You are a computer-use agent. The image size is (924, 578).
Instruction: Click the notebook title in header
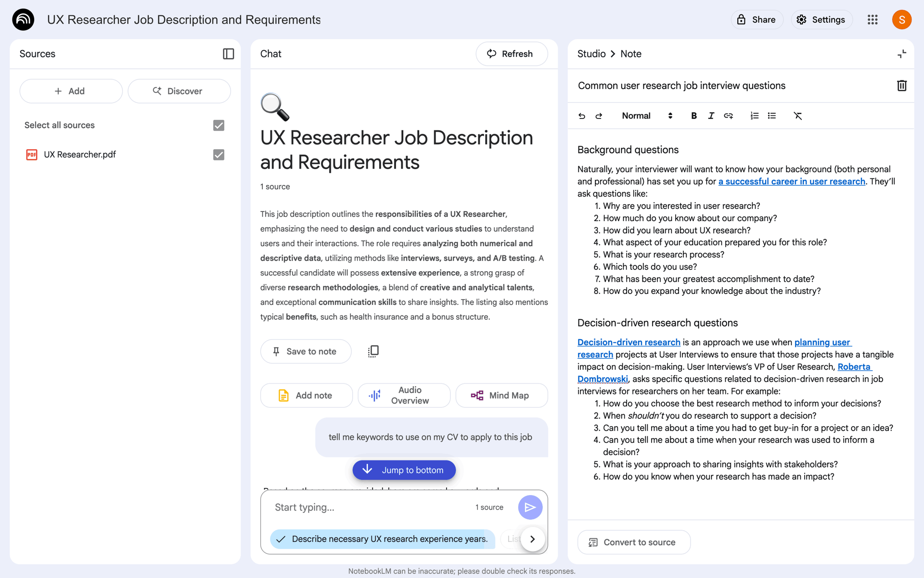(184, 20)
